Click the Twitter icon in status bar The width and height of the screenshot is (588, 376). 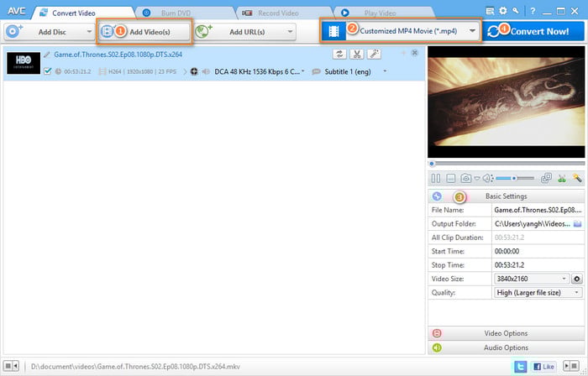[521, 366]
